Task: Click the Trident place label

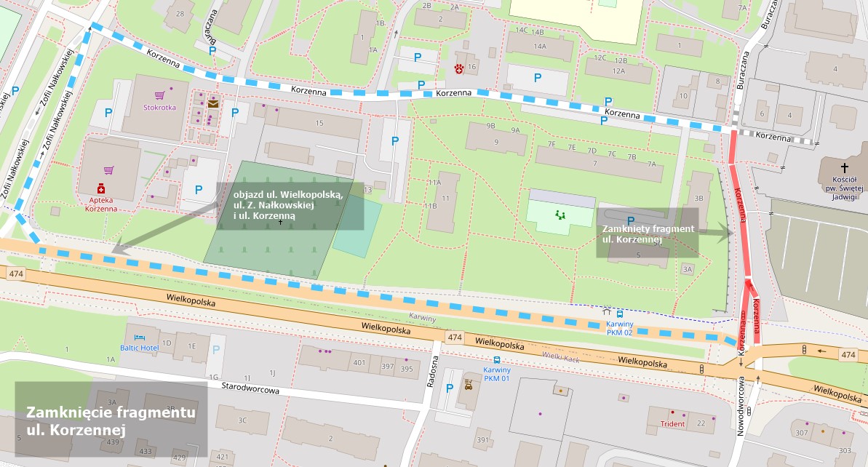Action: pyautogui.click(x=673, y=423)
